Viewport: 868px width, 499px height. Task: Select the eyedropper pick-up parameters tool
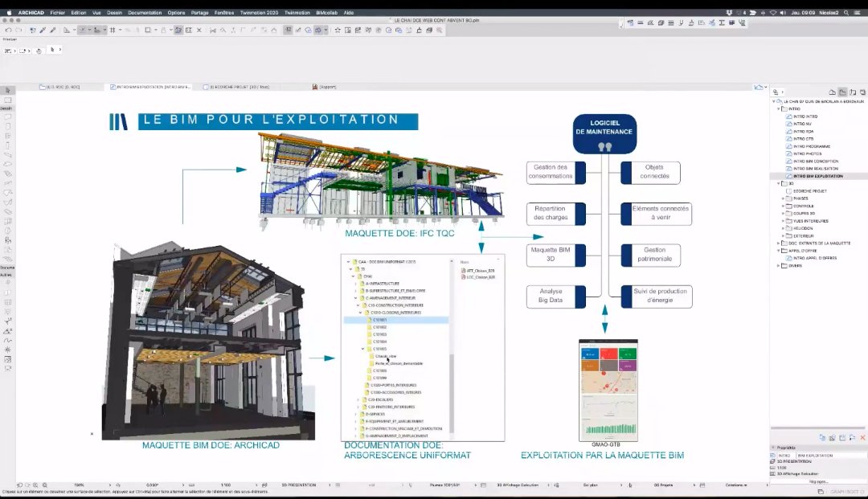tap(43, 31)
